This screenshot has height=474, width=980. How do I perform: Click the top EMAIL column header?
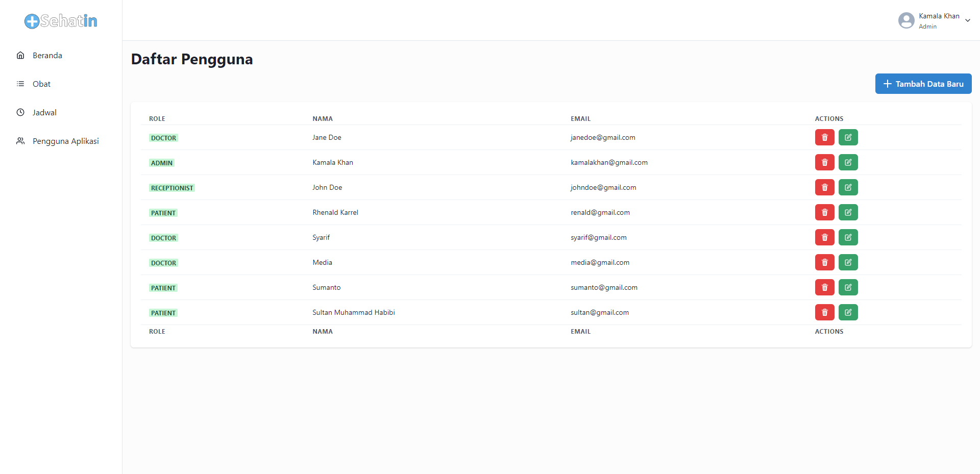pyautogui.click(x=580, y=118)
